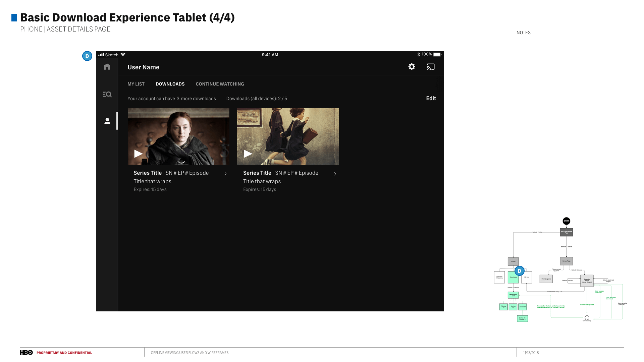644x362 pixels.
Task: Click the START node in flowchart
Action: coord(567,221)
